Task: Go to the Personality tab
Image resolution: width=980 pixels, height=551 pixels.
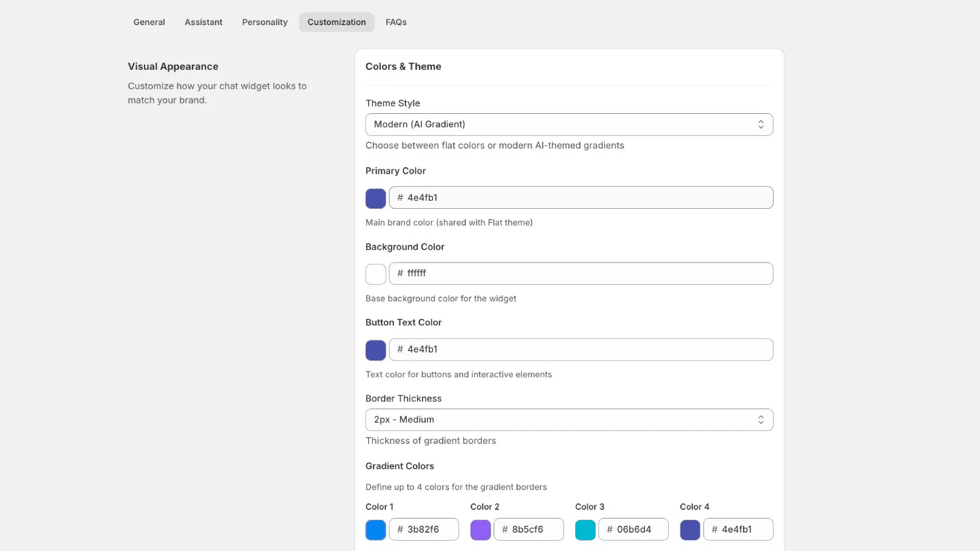Action: [x=265, y=22]
